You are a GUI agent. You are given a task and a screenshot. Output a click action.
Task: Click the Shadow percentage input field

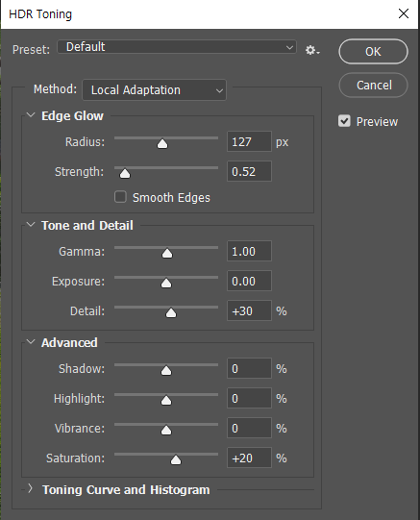(x=249, y=368)
